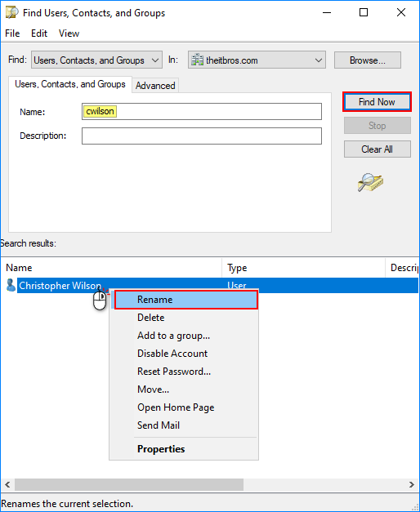Open the Edit menu
Image resolution: width=420 pixels, height=512 pixels.
click(39, 33)
